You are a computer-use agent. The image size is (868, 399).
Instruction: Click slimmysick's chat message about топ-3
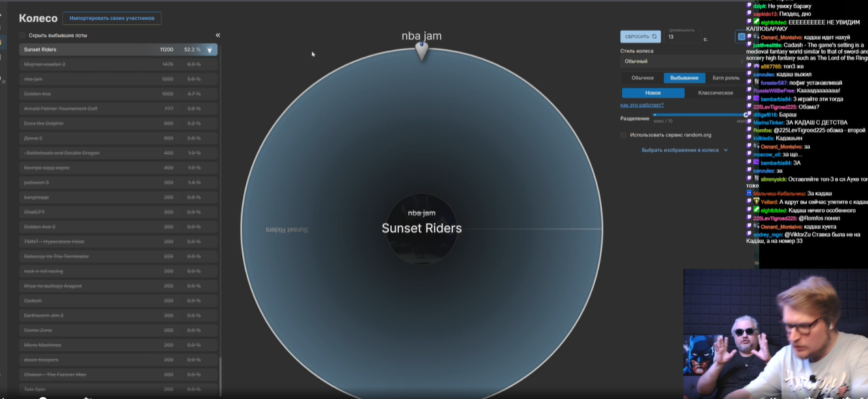coord(807,182)
